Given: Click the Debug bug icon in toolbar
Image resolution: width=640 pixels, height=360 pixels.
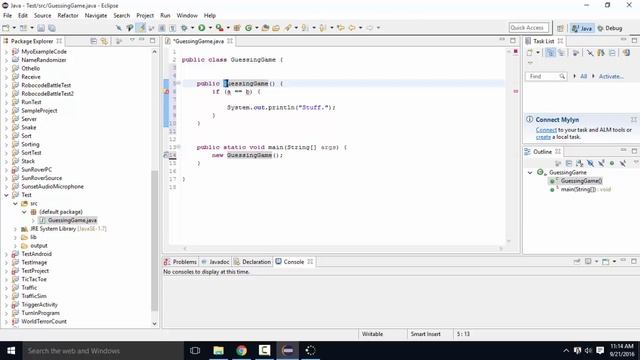Looking at the screenshot, I should [x=184, y=28].
